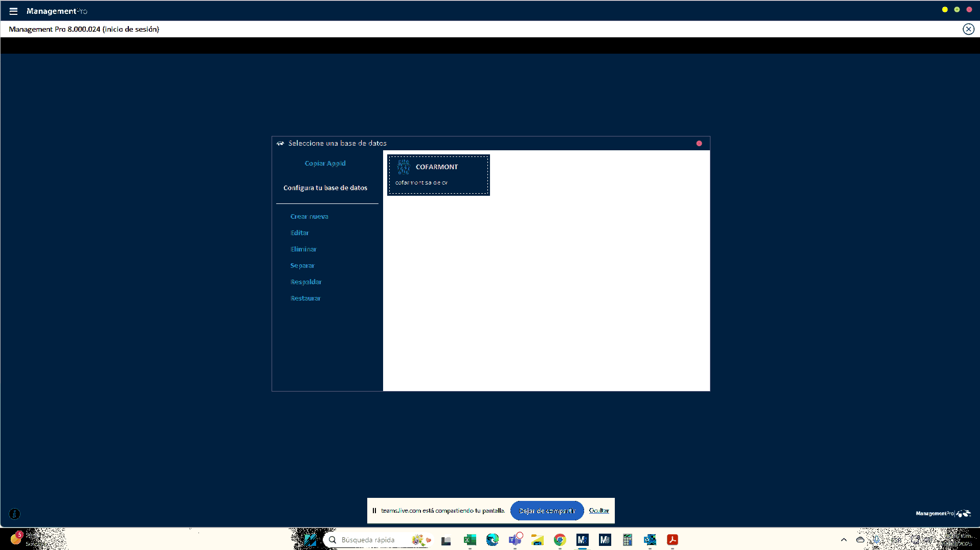Open Adobe Acrobat from taskbar
The image size is (980, 550).
tap(672, 540)
